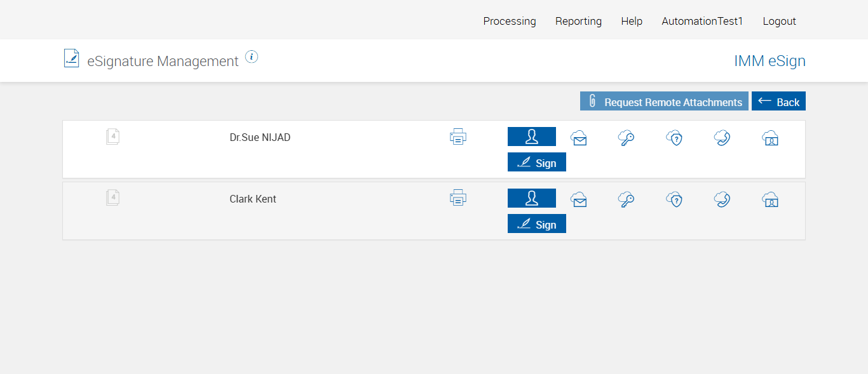The width and height of the screenshot is (868, 374).
Task: Select the cloud email icon for Dr.Sue NIJAD
Action: click(x=579, y=138)
